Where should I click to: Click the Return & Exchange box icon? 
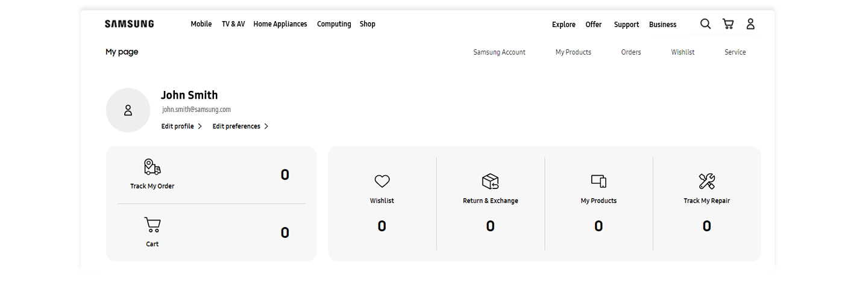click(490, 181)
